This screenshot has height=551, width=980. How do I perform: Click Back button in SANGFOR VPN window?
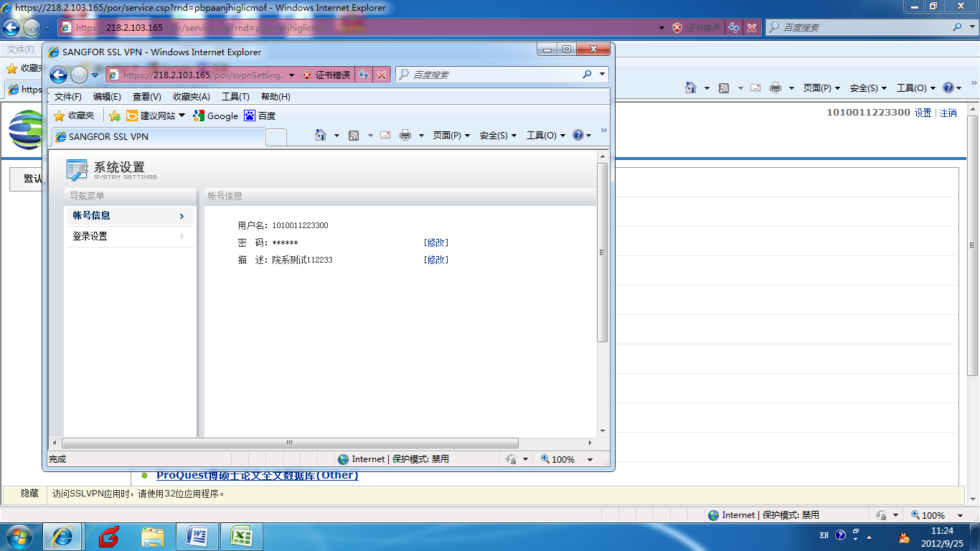pos(58,75)
